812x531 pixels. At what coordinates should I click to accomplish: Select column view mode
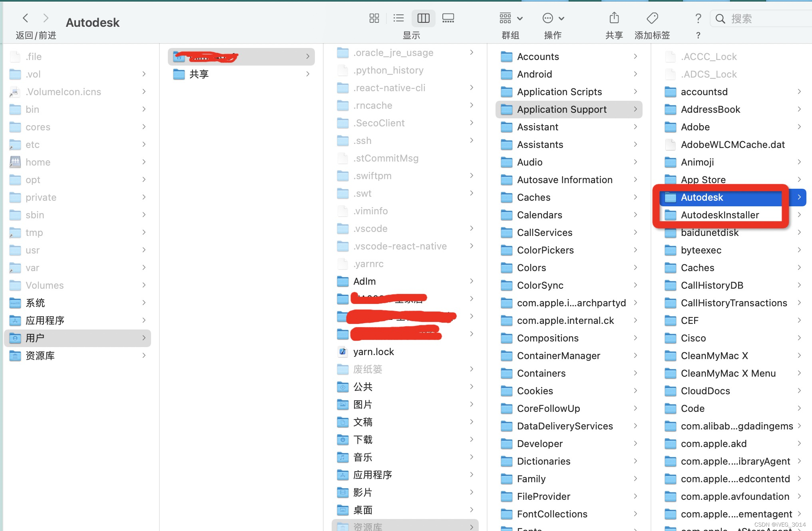tap(423, 18)
